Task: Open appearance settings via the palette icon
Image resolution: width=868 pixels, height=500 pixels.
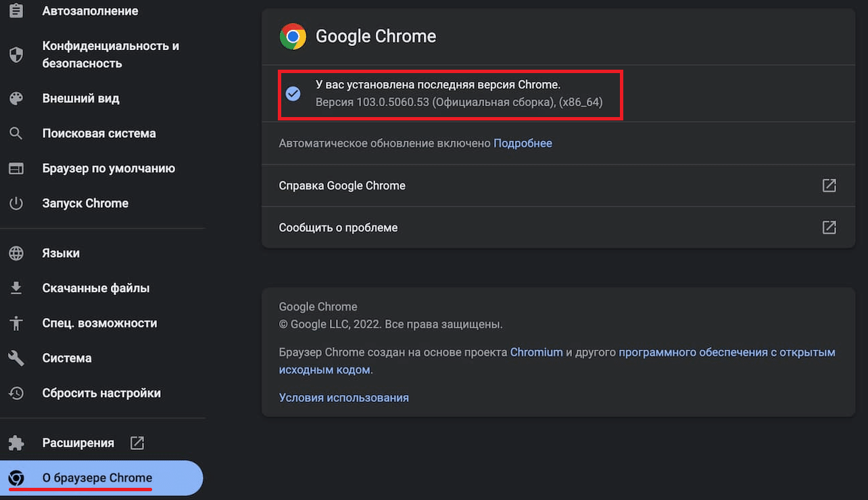Action: pyautogui.click(x=16, y=98)
